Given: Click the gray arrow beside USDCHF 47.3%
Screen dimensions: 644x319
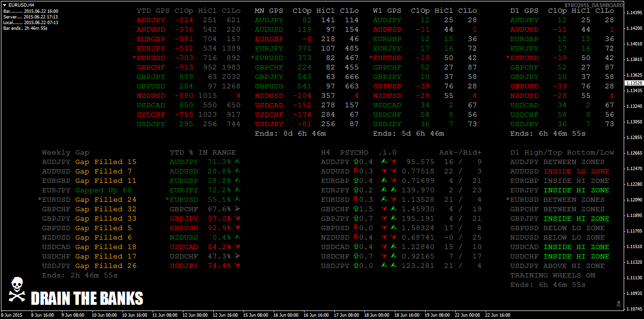Looking at the screenshot, I should click(237, 256).
